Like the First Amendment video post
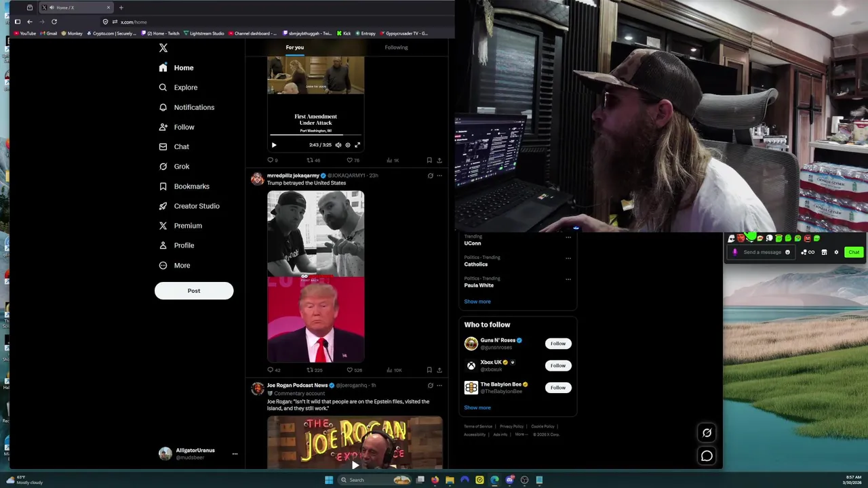868x488 pixels. 353,161
